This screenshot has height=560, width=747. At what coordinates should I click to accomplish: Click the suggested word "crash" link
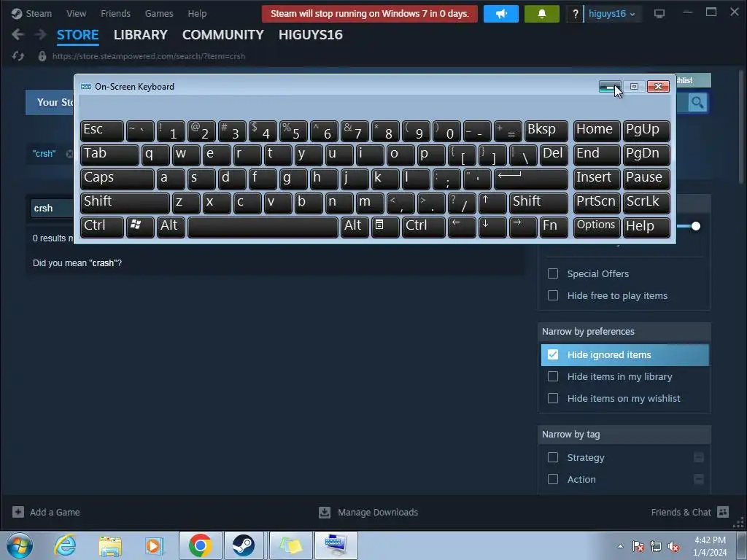click(103, 262)
